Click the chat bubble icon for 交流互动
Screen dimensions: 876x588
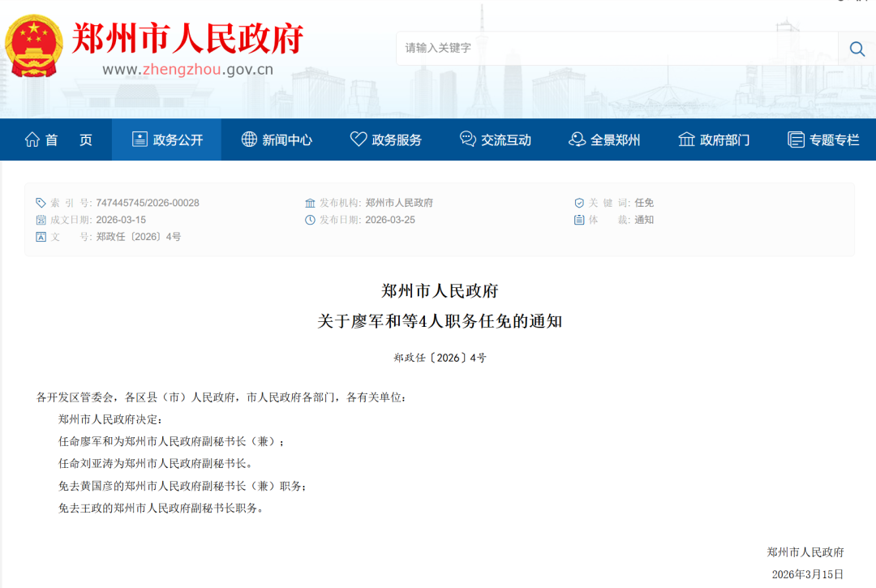pos(468,139)
